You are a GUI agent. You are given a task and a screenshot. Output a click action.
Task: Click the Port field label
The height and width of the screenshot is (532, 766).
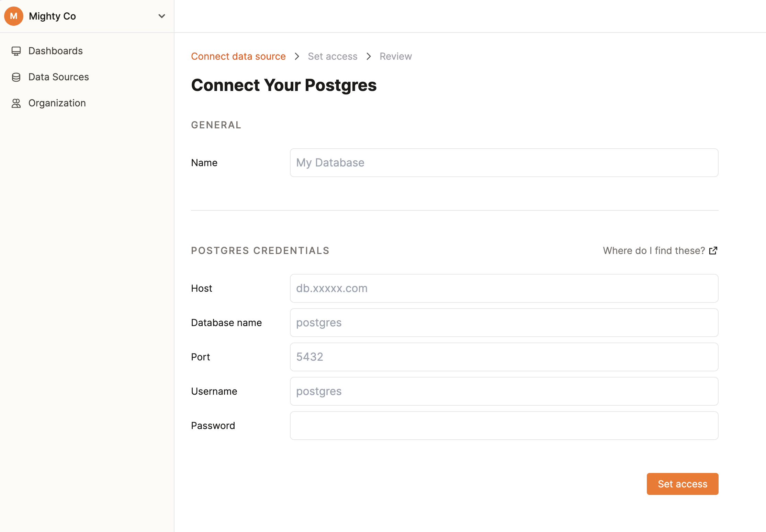point(200,357)
